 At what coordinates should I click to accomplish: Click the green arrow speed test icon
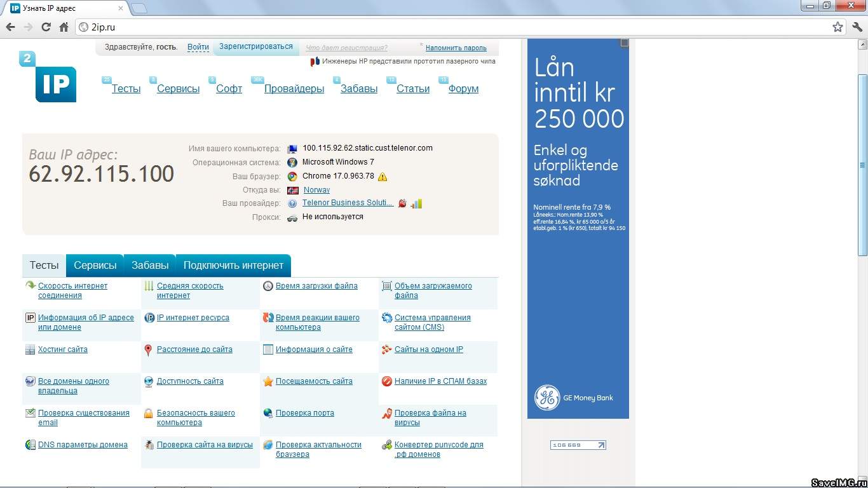[x=30, y=287]
